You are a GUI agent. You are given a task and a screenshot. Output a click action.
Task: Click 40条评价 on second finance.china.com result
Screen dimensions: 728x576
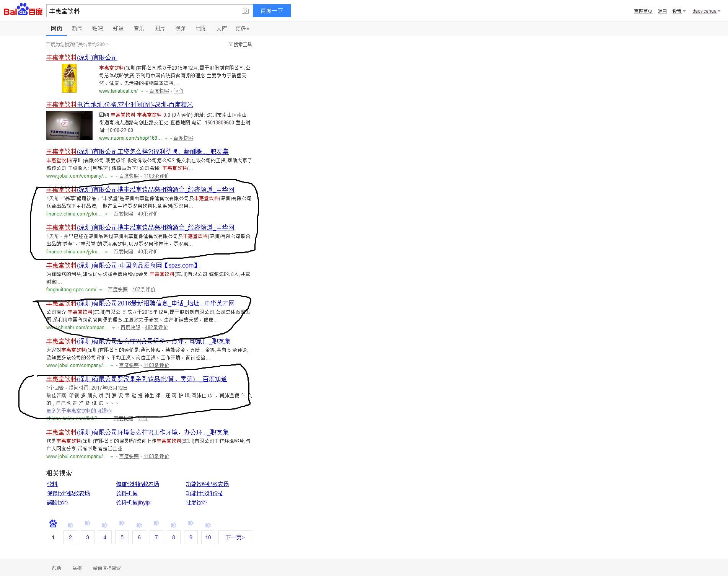(148, 252)
